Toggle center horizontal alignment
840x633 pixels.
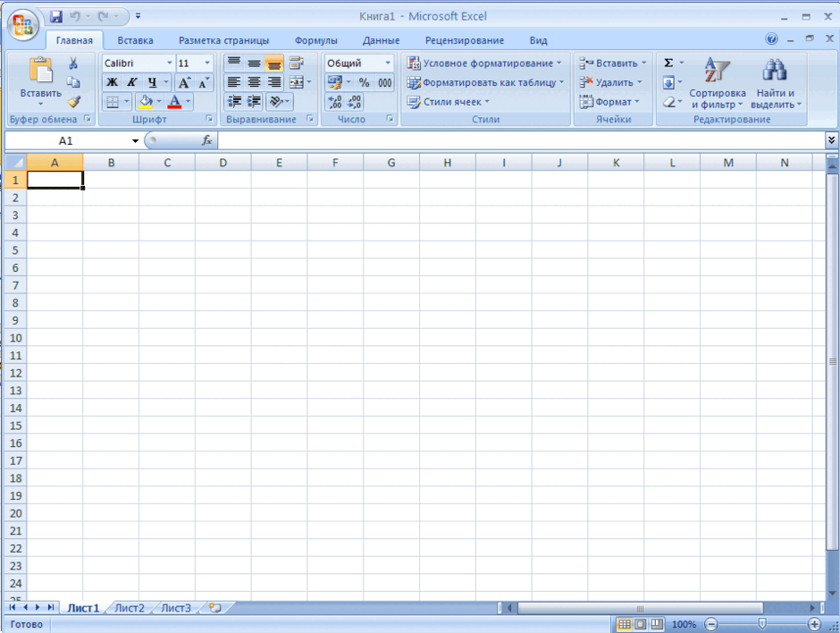(254, 82)
